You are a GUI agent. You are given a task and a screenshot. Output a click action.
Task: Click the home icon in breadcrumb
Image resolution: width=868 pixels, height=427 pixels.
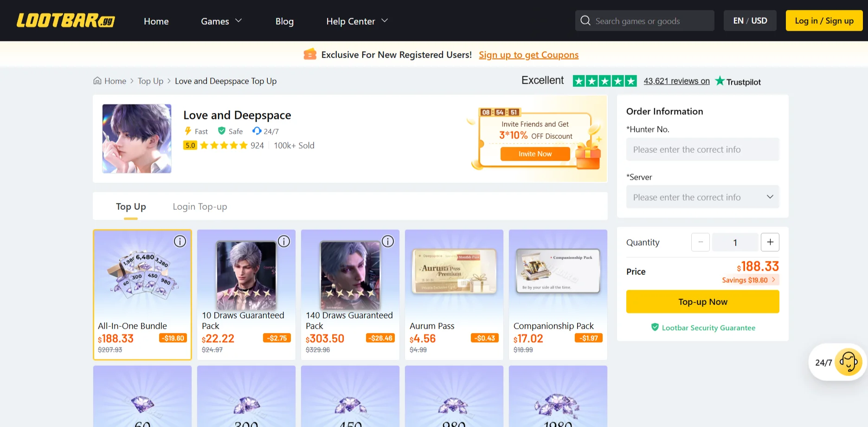[x=97, y=81]
